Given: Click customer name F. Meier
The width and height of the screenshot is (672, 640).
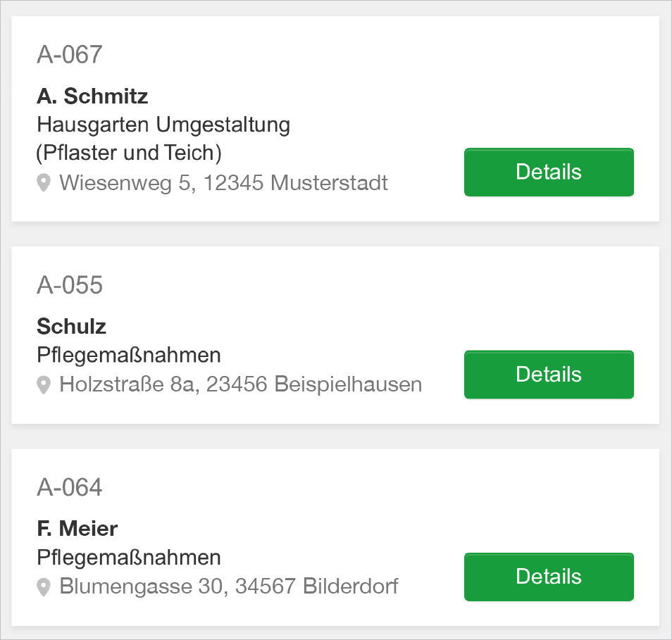Looking at the screenshot, I should [x=77, y=529].
